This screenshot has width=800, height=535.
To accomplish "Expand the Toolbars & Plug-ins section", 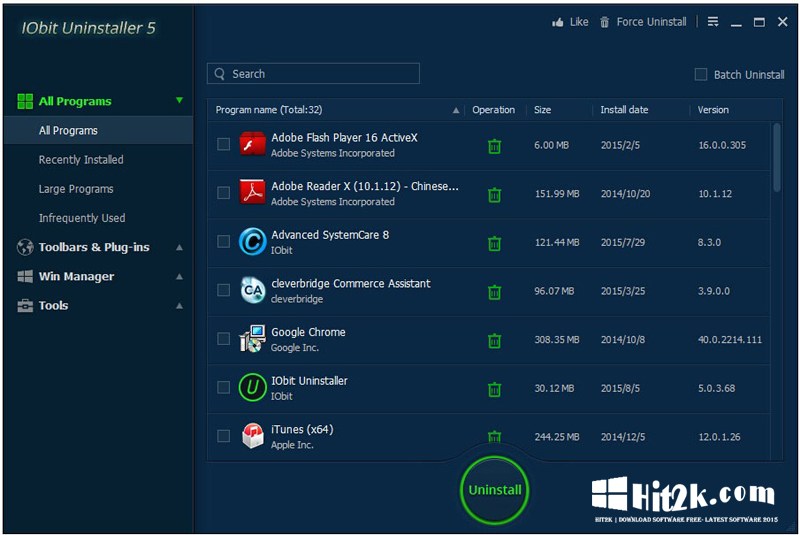I will point(179,247).
